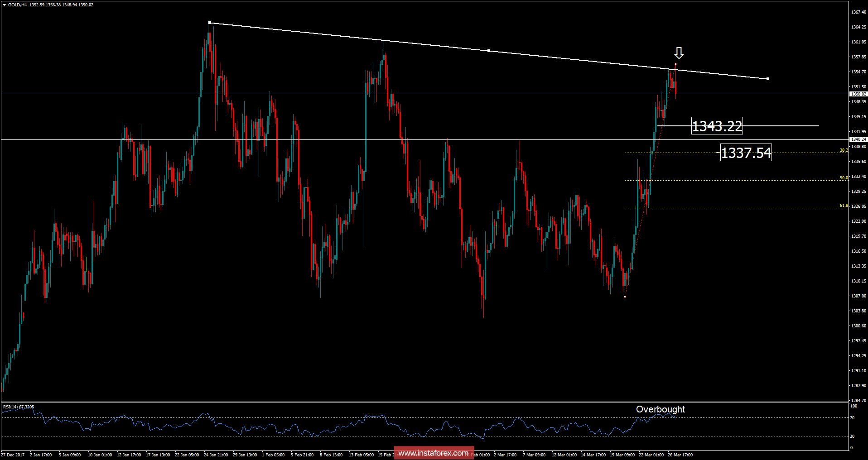The image size is (868, 460).
Task: Click the 1284.70 price scale value
Action: pos(858,401)
